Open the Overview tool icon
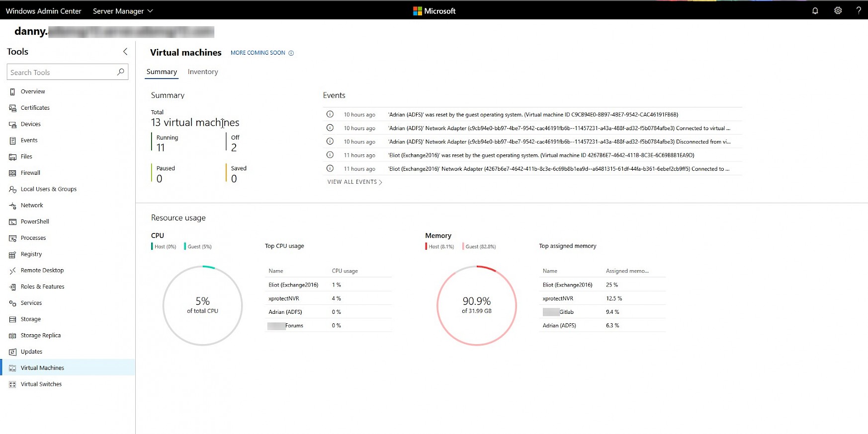868x434 pixels. (x=12, y=92)
